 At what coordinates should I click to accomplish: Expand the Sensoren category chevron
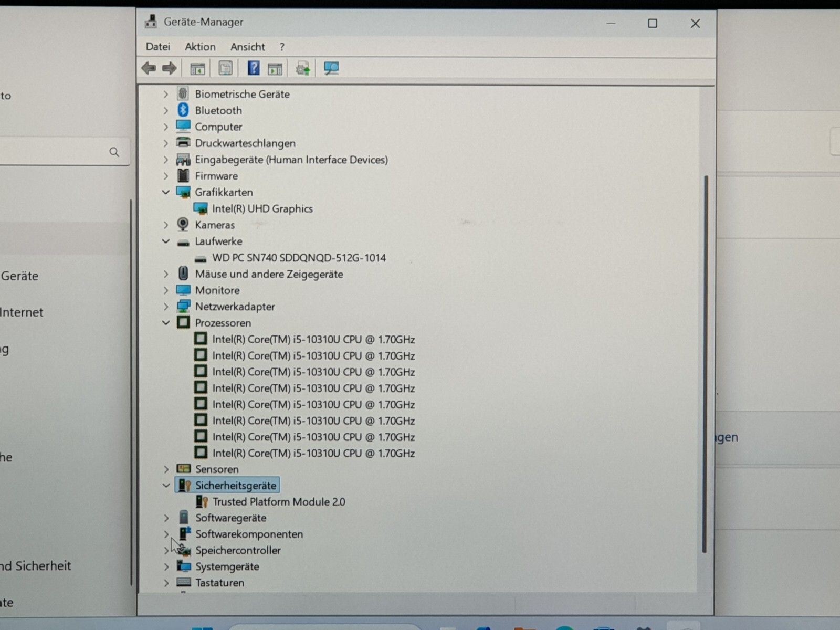click(166, 469)
